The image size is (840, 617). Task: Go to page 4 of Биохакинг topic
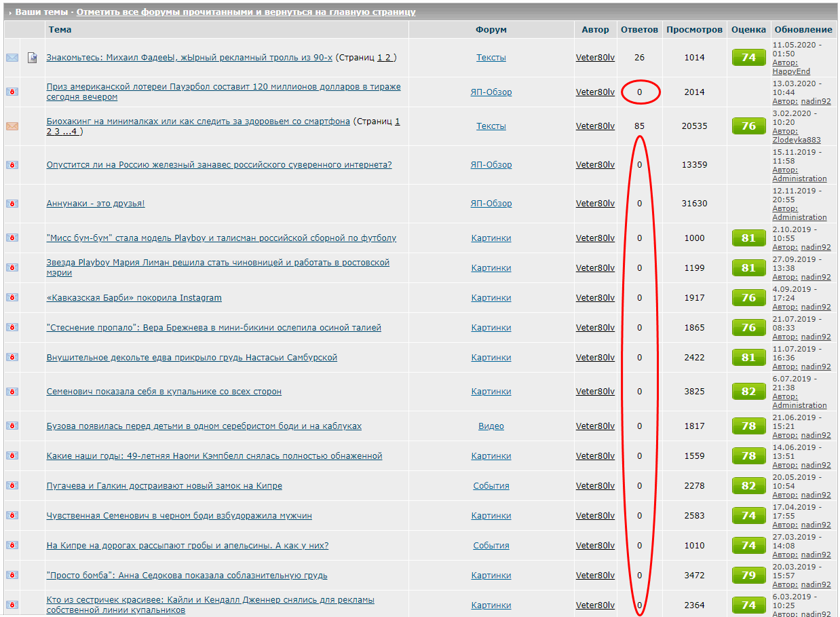click(x=75, y=132)
